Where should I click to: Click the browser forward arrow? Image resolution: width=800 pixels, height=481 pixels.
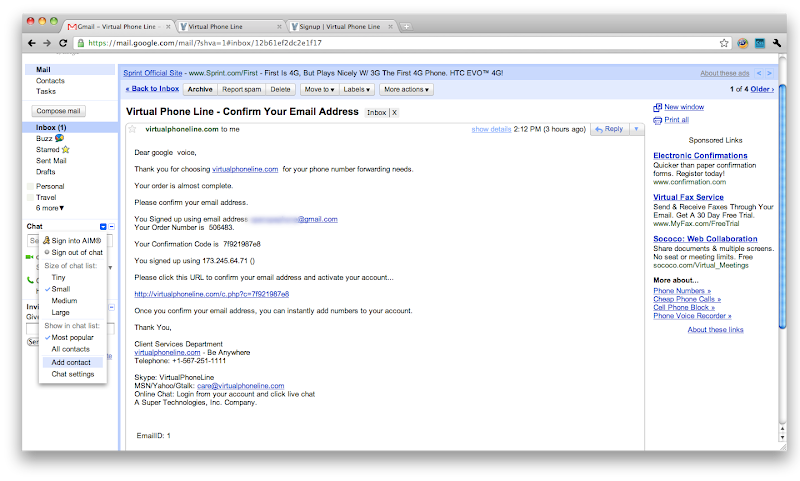pyautogui.click(x=47, y=43)
